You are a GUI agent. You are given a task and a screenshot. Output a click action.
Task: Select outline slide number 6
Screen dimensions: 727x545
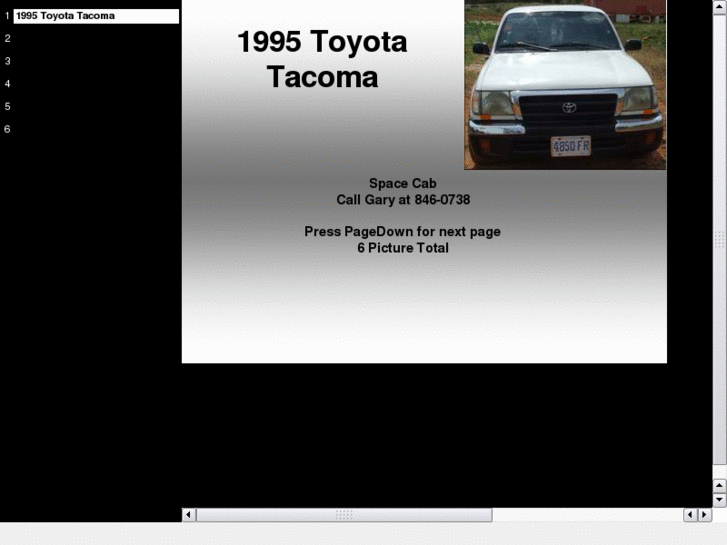(7, 129)
